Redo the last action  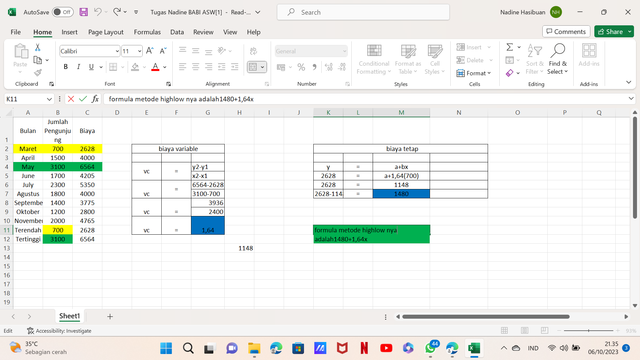point(117,12)
